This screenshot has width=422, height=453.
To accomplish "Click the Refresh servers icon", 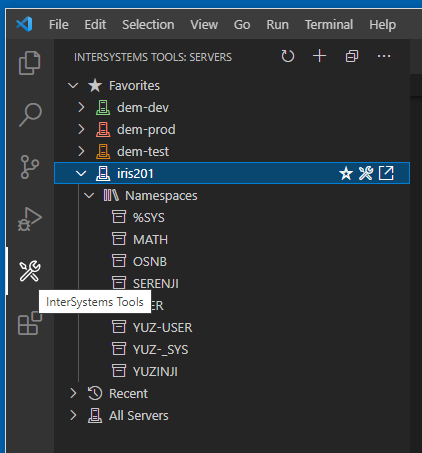I will (287, 56).
